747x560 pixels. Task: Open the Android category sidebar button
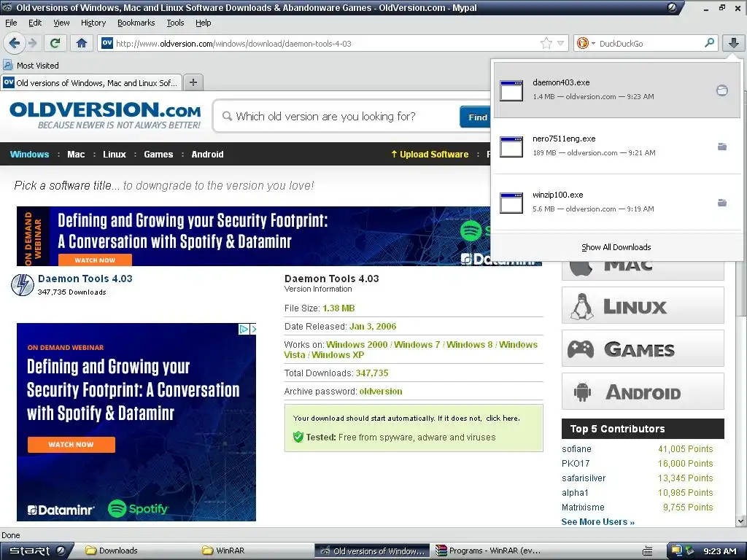(x=643, y=391)
